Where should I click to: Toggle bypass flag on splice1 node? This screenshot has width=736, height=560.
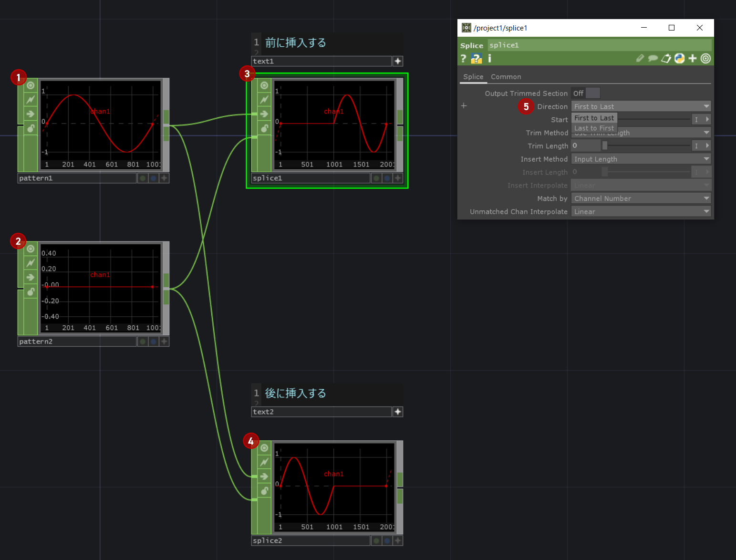(x=264, y=99)
